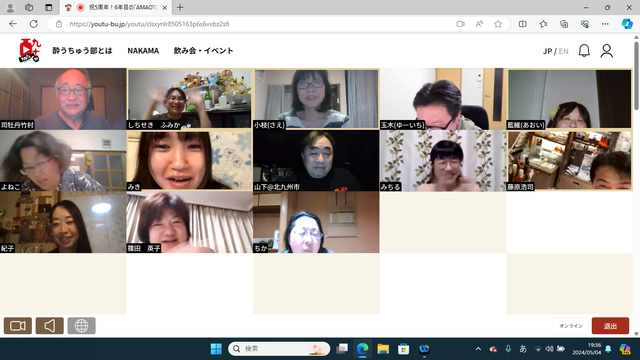The image size is (640, 360).
Task: Open the 飲み会・イベント menu item
Action: (x=203, y=51)
